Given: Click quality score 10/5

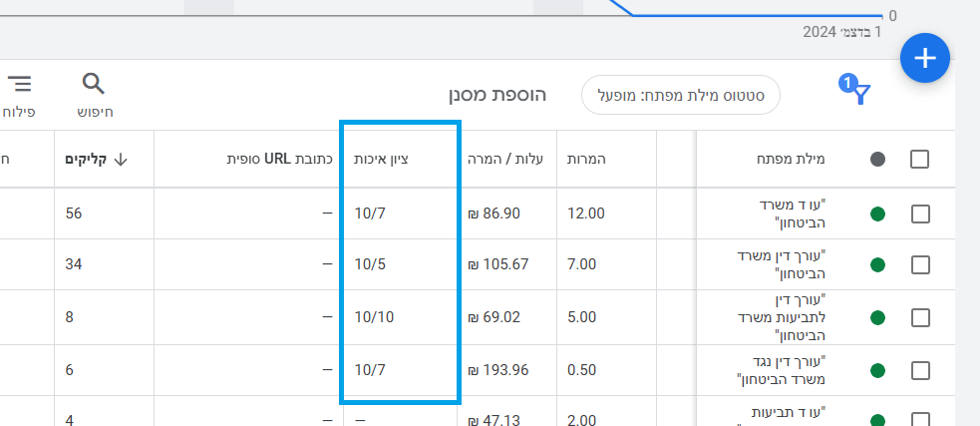Looking at the screenshot, I should [370, 264].
